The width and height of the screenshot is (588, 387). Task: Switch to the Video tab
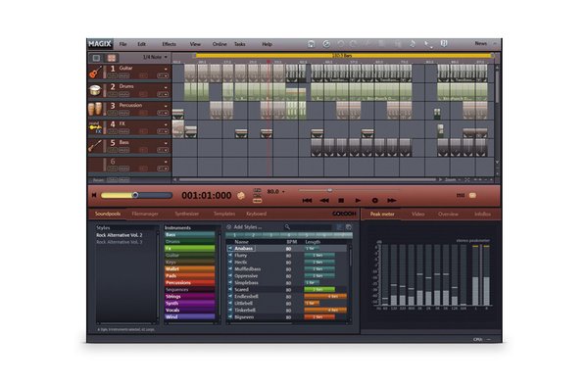(417, 215)
